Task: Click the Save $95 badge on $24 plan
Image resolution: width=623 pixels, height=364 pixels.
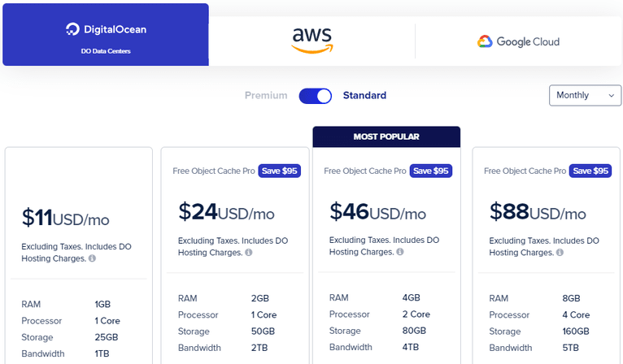Action: tap(280, 171)
